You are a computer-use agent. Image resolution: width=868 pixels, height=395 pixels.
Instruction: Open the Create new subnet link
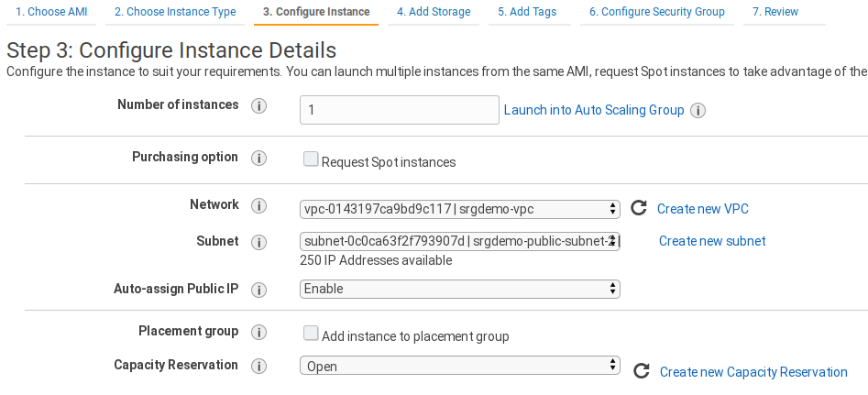[x=712, y=241]
